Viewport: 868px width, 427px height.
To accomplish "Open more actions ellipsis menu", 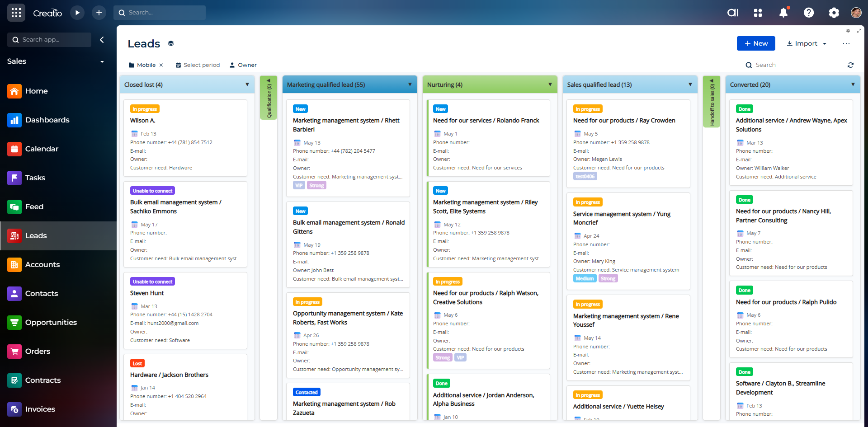I will click(846, 43).
